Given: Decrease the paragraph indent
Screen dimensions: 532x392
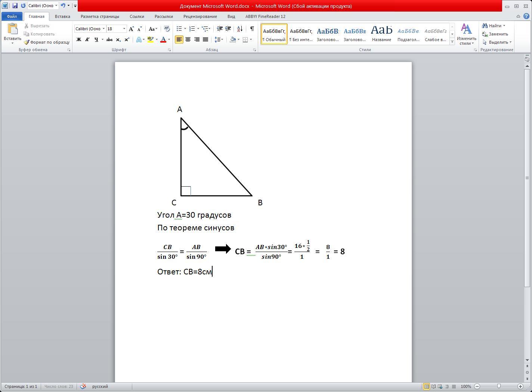Looking at the screenshot, I should pyautogui.click(x=220, y=29).
